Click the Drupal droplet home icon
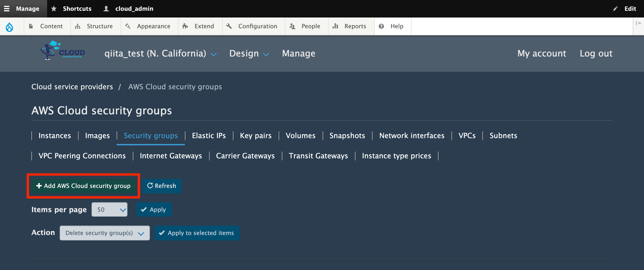This screenshot has width=644, height=270. [x=9, y=27]
